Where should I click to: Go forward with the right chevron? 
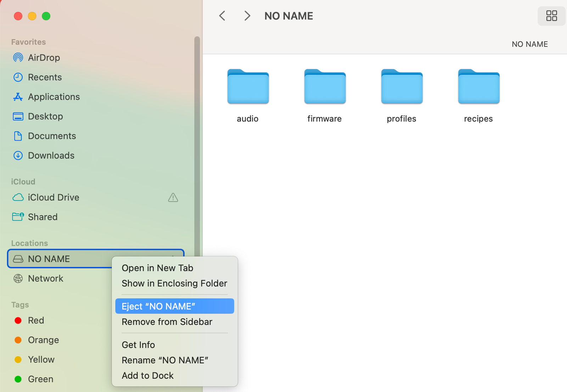(247, 16)
